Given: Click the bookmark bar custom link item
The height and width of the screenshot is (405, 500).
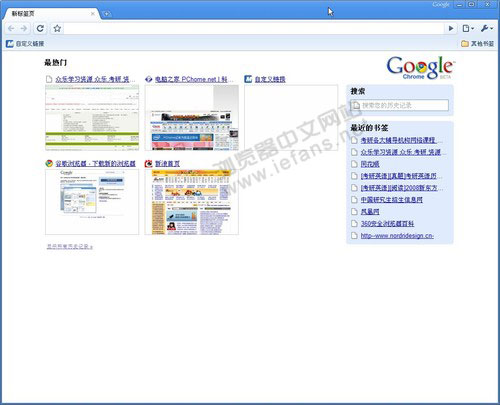Looking at the screenshot, I should point(25,44).
